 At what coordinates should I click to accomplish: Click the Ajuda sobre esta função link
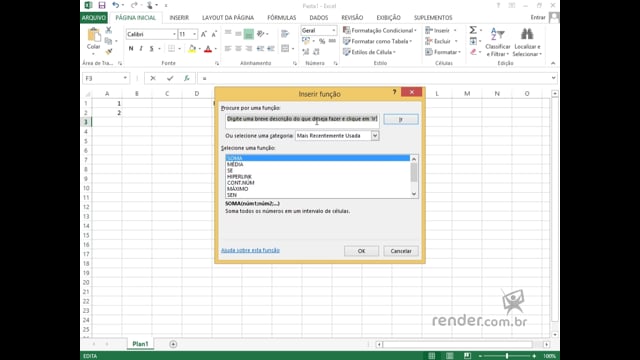tap(250, 250)
